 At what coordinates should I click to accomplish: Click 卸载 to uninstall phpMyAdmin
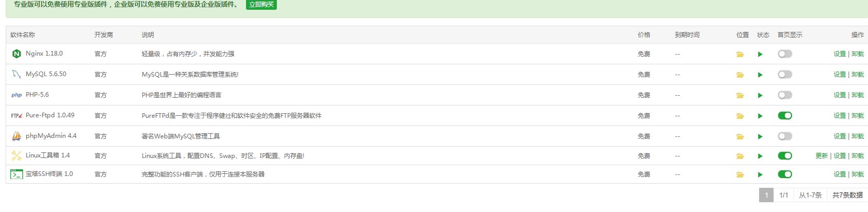pyautogui.click(x=858, y=136)
